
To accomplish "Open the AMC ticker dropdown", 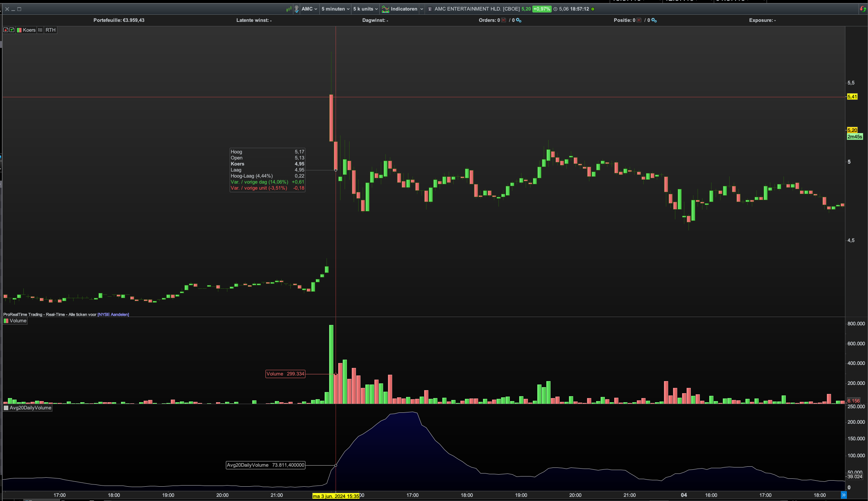I will [x=310, y=9].
